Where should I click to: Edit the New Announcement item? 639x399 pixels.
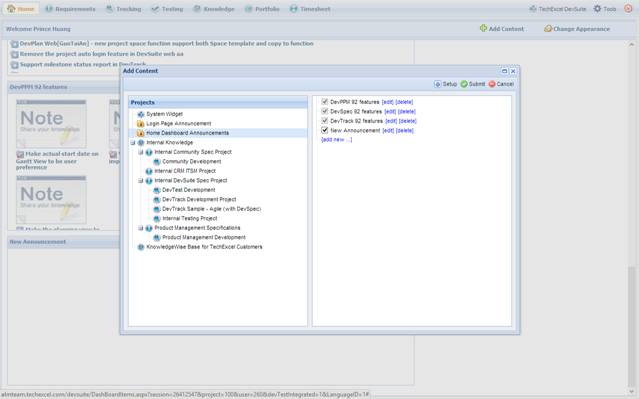(388, 131)
